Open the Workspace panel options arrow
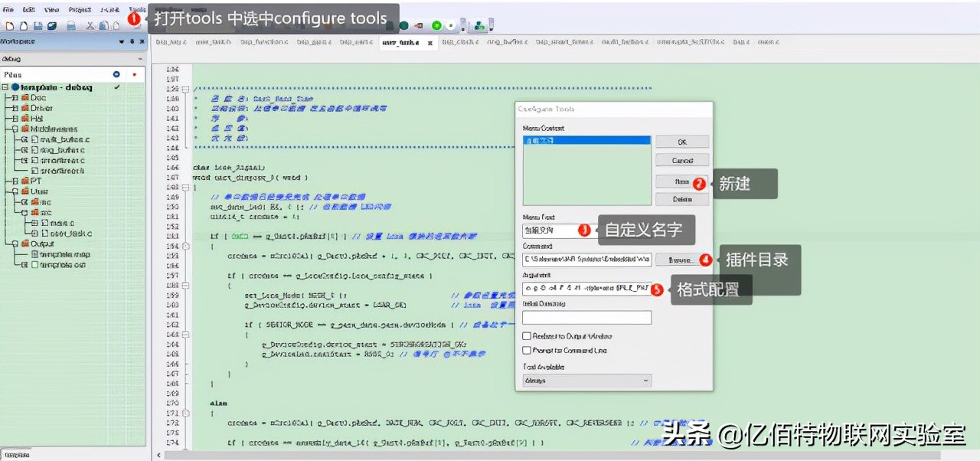This screenshot has height=461, width=980. pyautogui.click(x=121, y=42)
